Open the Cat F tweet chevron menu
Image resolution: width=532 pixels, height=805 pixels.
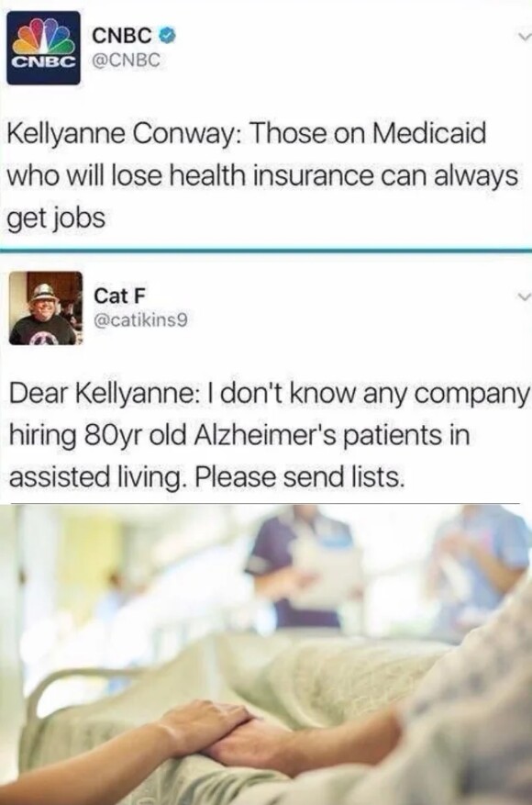(x=523, y=296)
